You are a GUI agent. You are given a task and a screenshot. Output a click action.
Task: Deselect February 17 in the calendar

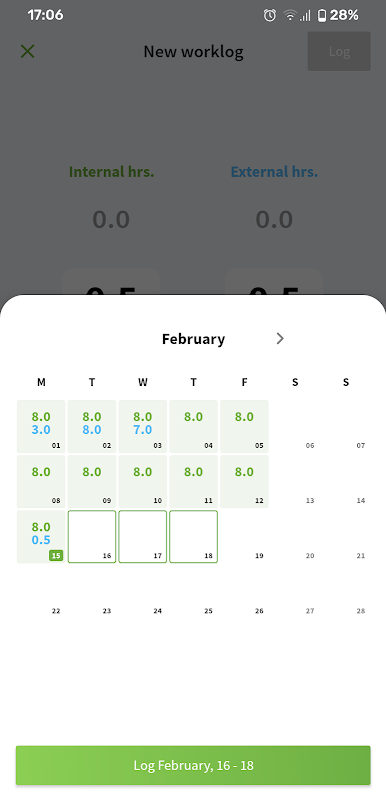(x=143, y=537)
